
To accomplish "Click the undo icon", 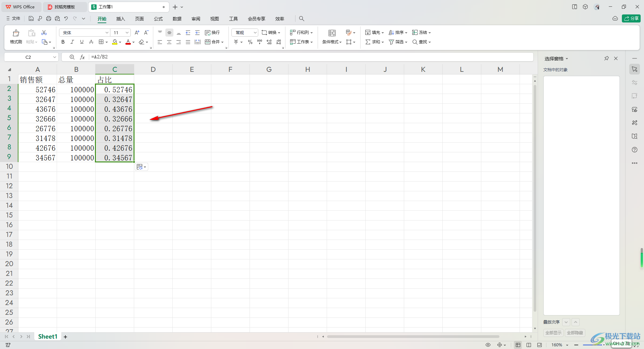I will pyautogui.click(x=66, y=18).
